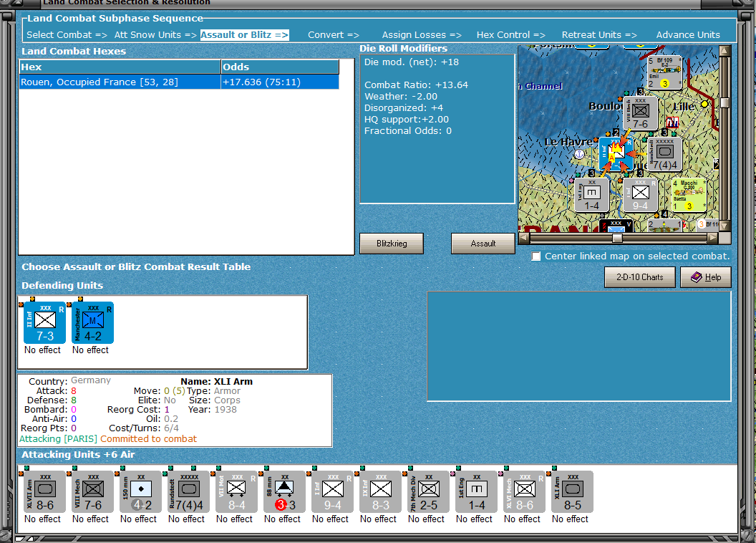Open Help
Screen dimensions: 756x543
706,277
